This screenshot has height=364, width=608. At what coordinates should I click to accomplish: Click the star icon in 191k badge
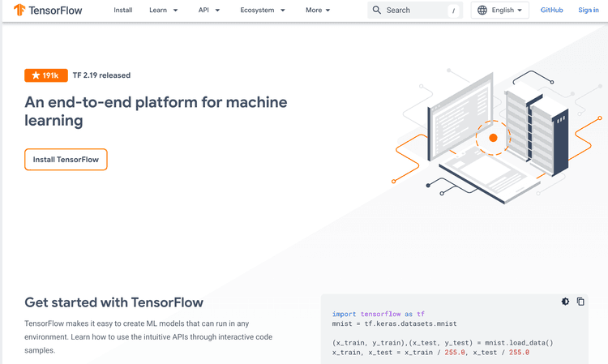point(36,75)
